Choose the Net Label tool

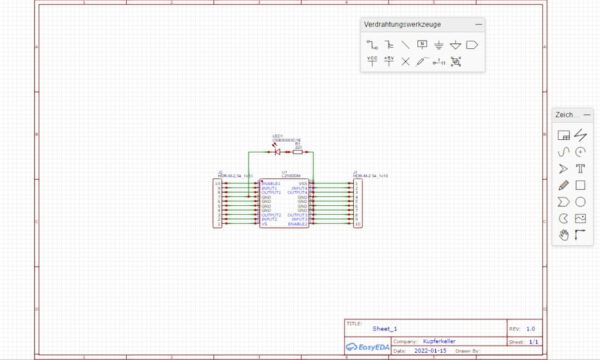click(x=422, y=45)
